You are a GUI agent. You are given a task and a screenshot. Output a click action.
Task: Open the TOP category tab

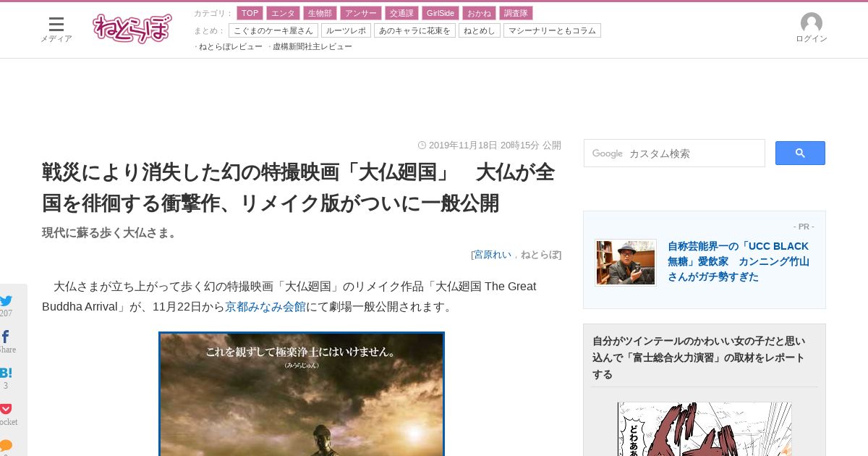tap(250, 13)
